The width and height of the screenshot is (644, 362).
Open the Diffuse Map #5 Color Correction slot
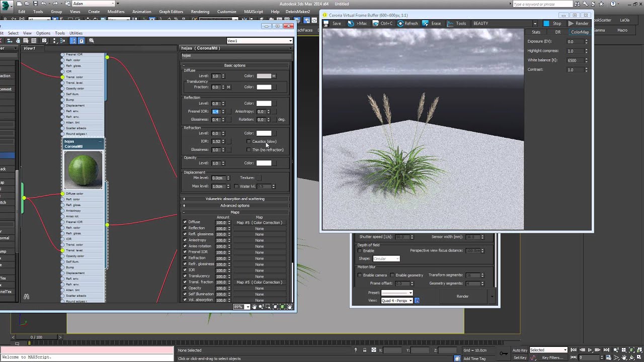click(x=259, y=222)
